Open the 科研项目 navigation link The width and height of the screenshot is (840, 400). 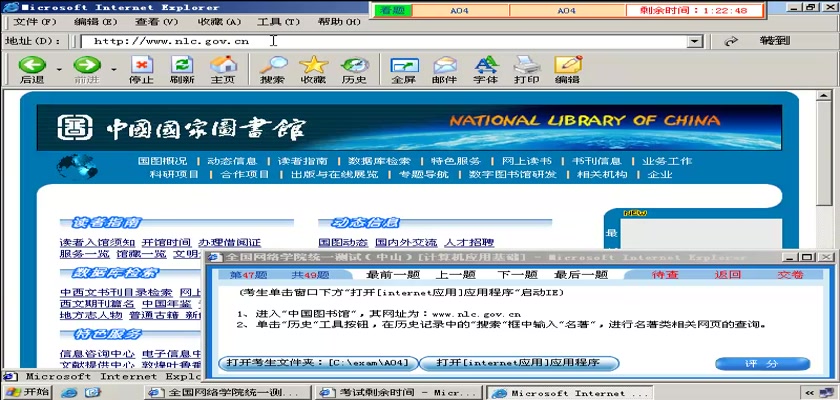174,174
